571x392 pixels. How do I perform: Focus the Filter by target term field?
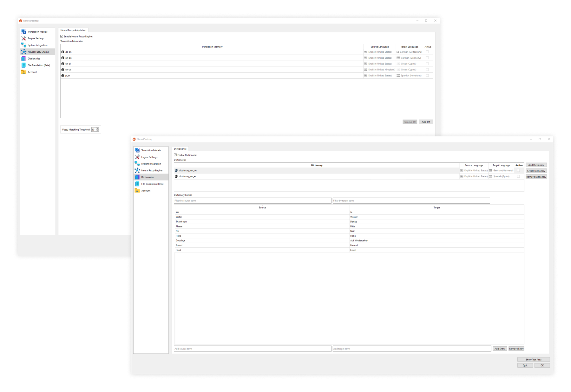pyautogui.click(x=411, y=200)
